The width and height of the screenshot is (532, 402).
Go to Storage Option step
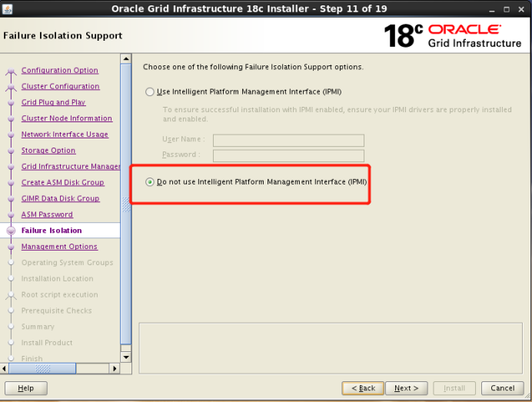coord(48,151)
